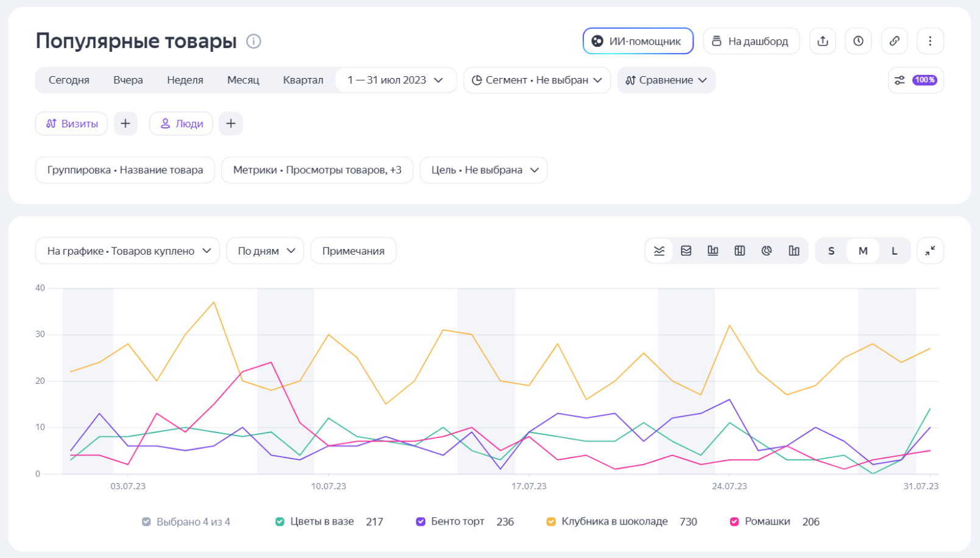Open the three-dot more options menu
This screenshot has height=558, width=980.
tap(930, 41)
